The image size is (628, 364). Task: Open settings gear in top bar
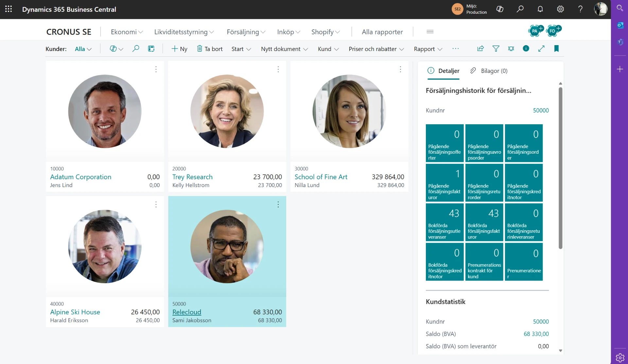tap(560, 9)
